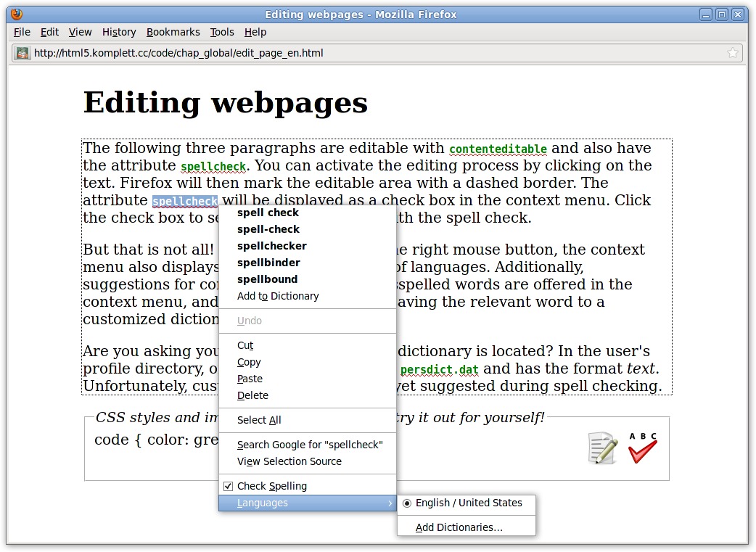Click Search Google for "spellcheck"
This screenshot has height=552, width=756.
click(310, 445)
